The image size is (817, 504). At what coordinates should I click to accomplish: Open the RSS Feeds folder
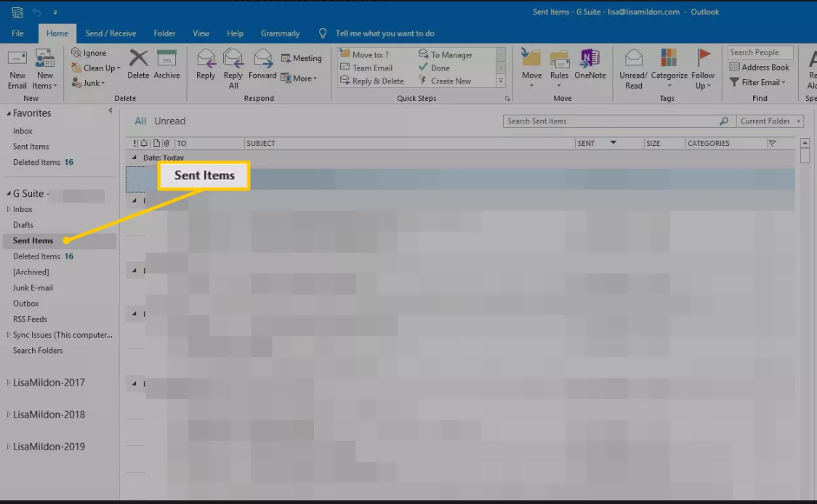point(30,319)
